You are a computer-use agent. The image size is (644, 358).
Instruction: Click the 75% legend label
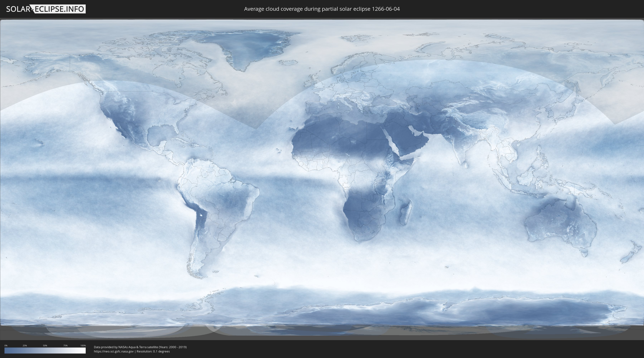[x=65, y=345]
